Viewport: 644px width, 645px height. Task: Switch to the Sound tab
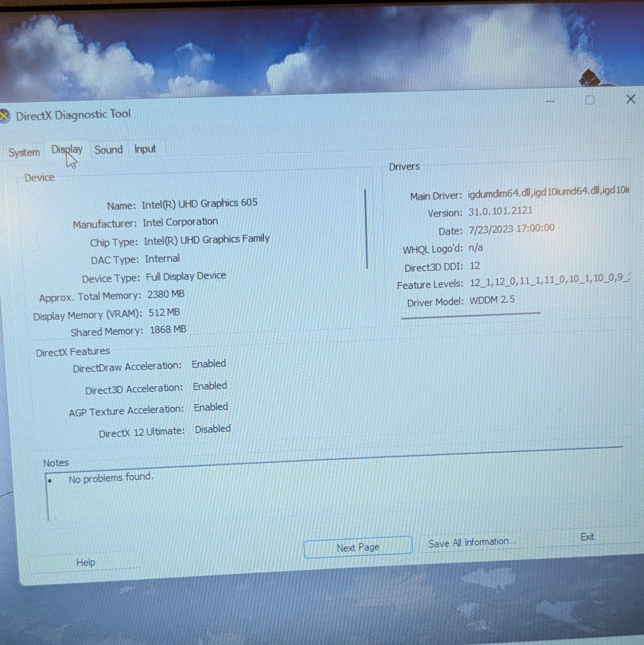pos(108,150)
